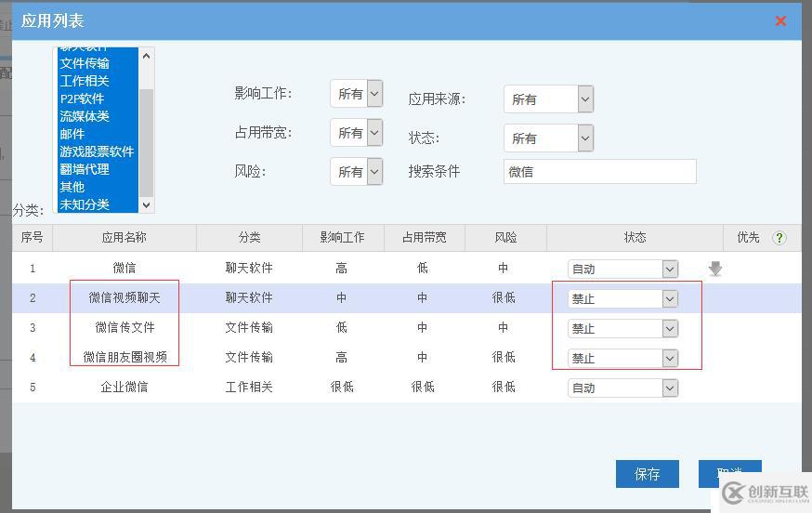The height and width of the screenshot is (513, 812).
Task: Open the 占用带宽 filter dropdown
Action: point(356,133)
